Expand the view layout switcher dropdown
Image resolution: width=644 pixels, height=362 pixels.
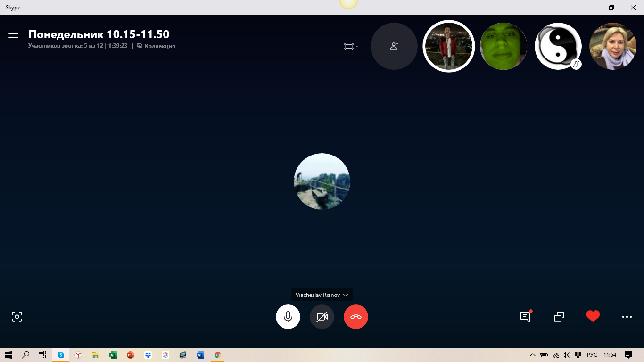pyautogui.click(x=351, y=46)
